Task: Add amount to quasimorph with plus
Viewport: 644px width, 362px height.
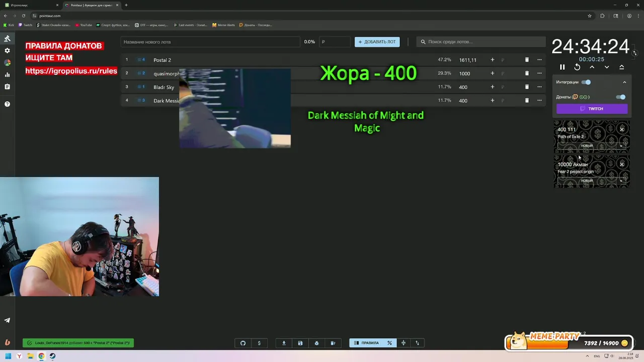Action: pyautogui.click(x=492, y=73)
